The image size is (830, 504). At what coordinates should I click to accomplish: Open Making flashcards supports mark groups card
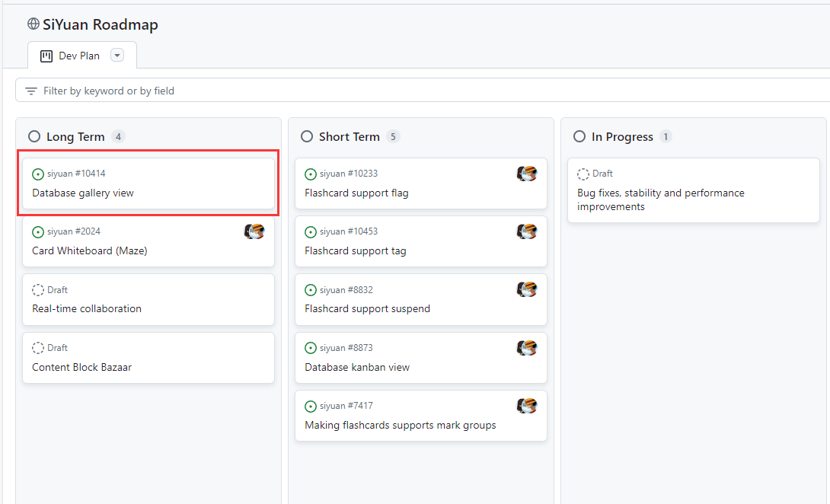[401, 425]
